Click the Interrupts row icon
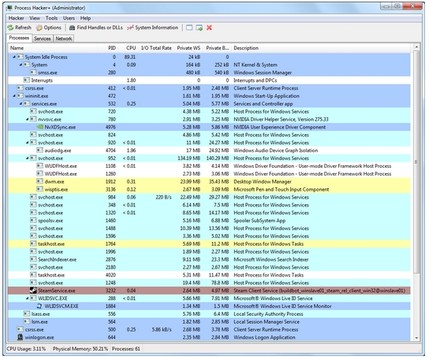The height and width of the screenshot is (360, 429). (x=27, y=80)
